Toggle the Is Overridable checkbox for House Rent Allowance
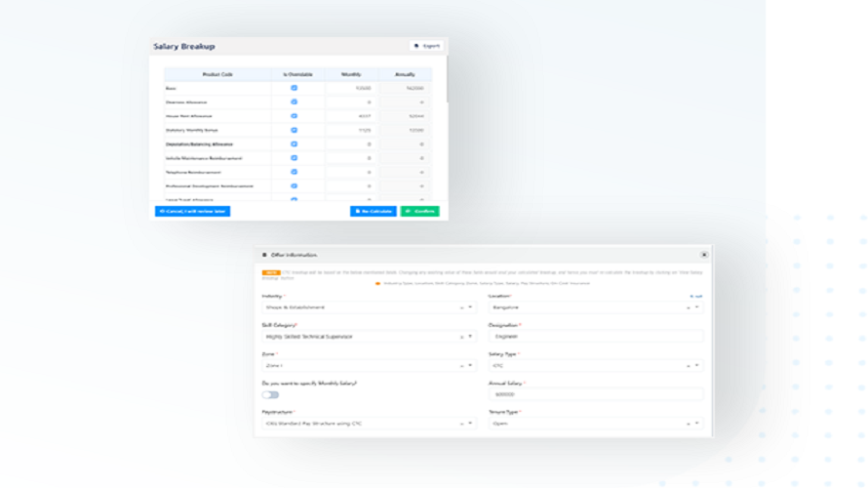 [x=294, y=116]
